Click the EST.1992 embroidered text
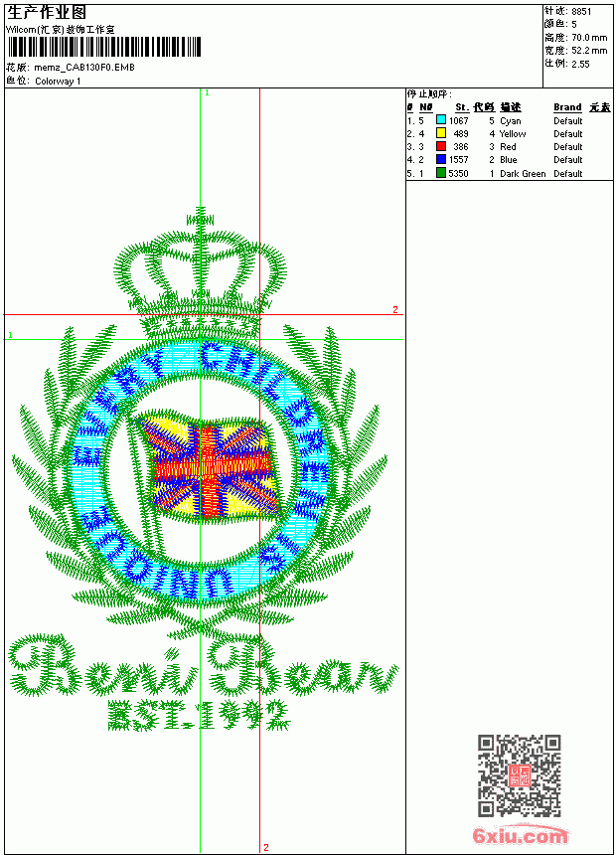616x855 pixels. pyautogui.click(x=198, y=715)
